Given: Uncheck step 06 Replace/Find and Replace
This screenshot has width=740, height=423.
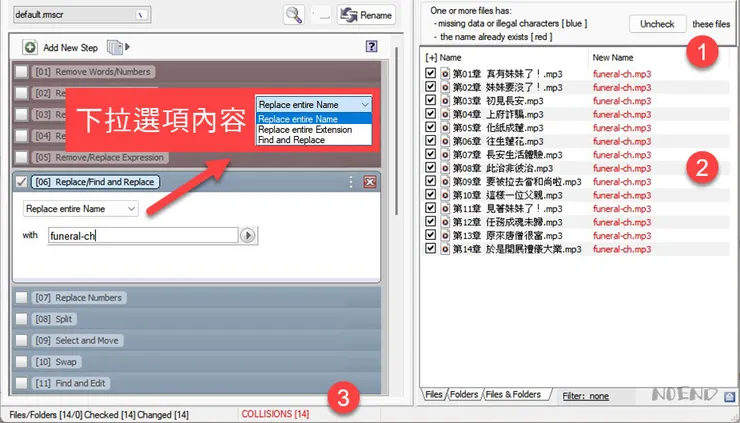Looking at the screenshot, I should pyautogui.click(x=21, y=182).
